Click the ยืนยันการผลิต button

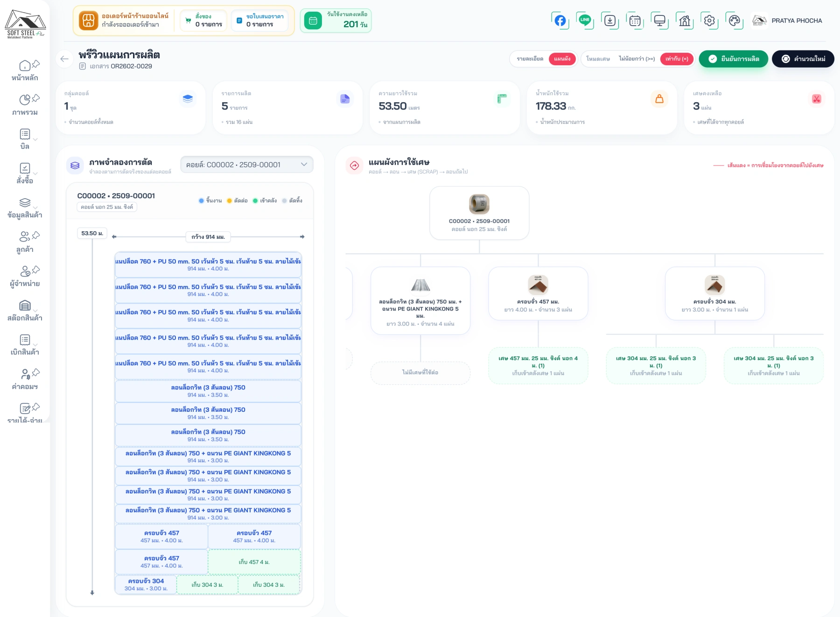point(733,59)
